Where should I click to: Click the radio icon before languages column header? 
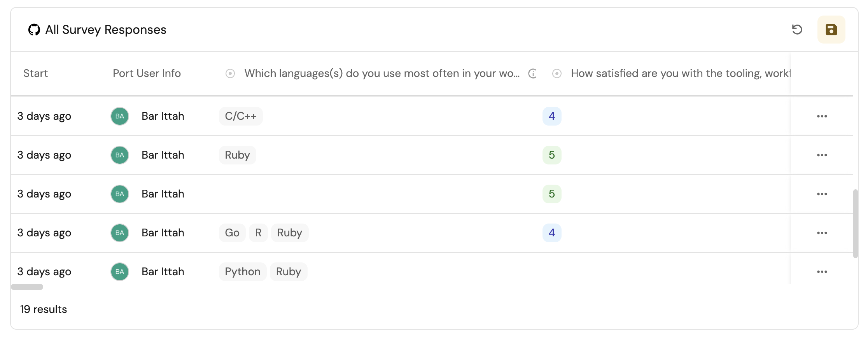point(230,73)
